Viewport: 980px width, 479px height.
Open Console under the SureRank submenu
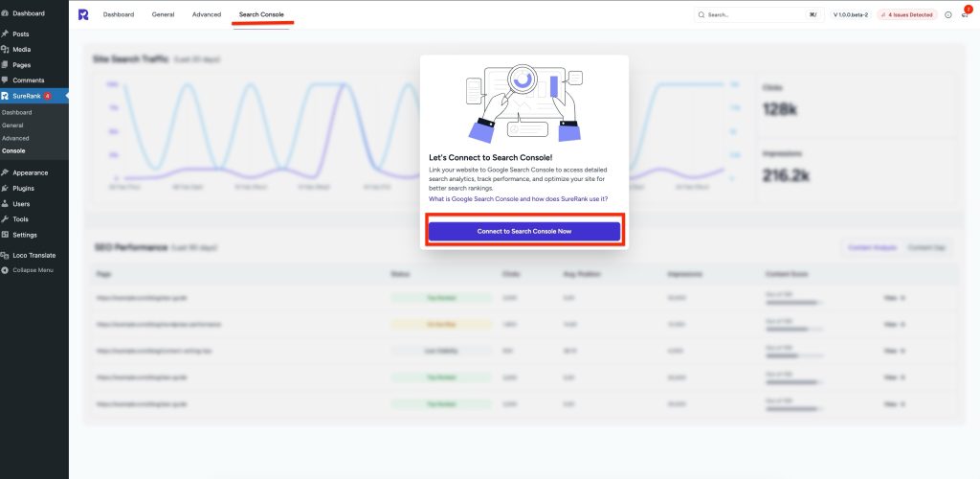tap(13, 151)
